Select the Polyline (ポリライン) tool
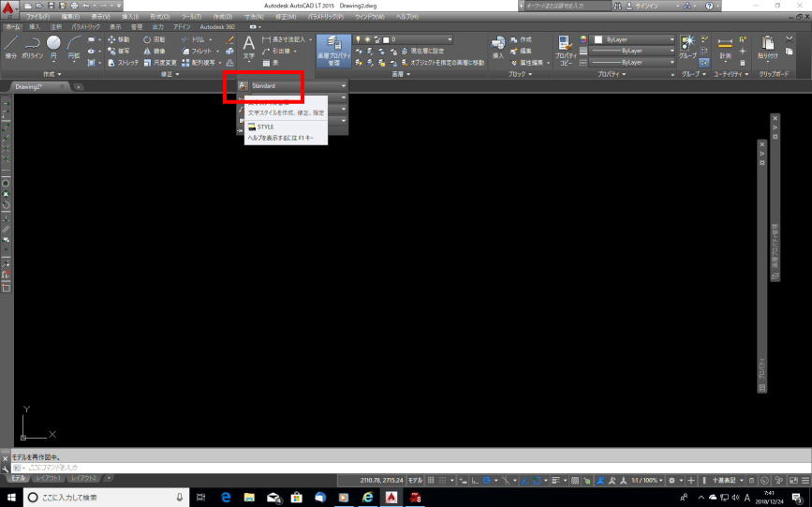The image size is (812, 507). tap(33, 47)
